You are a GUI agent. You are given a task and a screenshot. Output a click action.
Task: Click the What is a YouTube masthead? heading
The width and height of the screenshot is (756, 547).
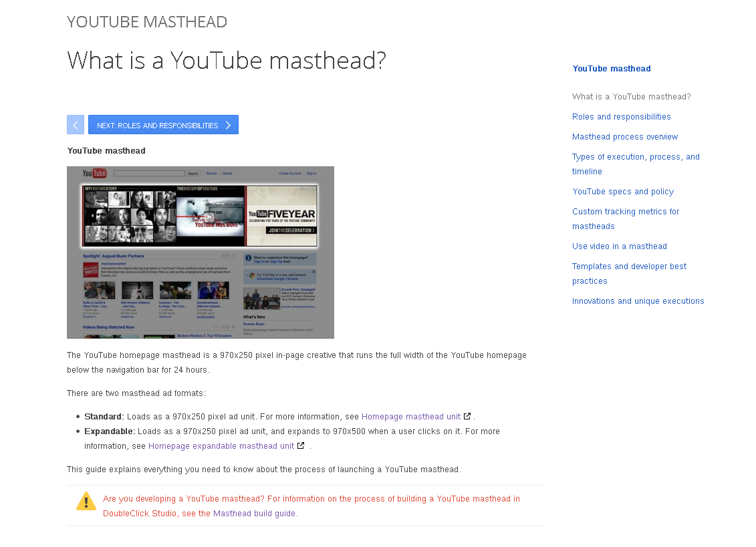227,61
